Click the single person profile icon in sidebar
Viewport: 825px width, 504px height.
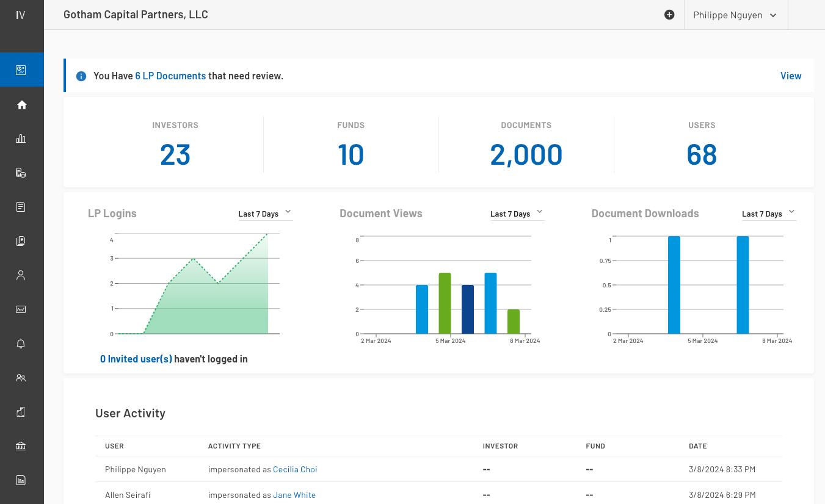pyautogui.click(x=22, y=275)
